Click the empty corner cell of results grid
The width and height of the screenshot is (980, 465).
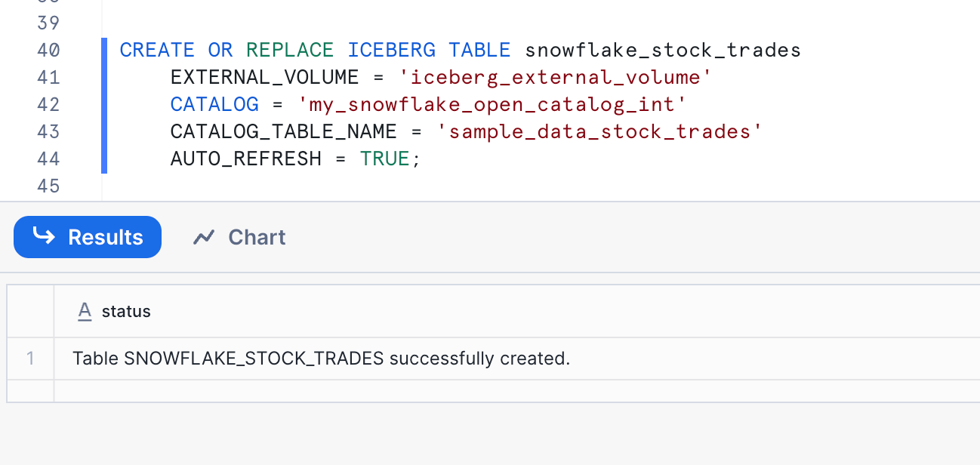(x=30, y=311)
